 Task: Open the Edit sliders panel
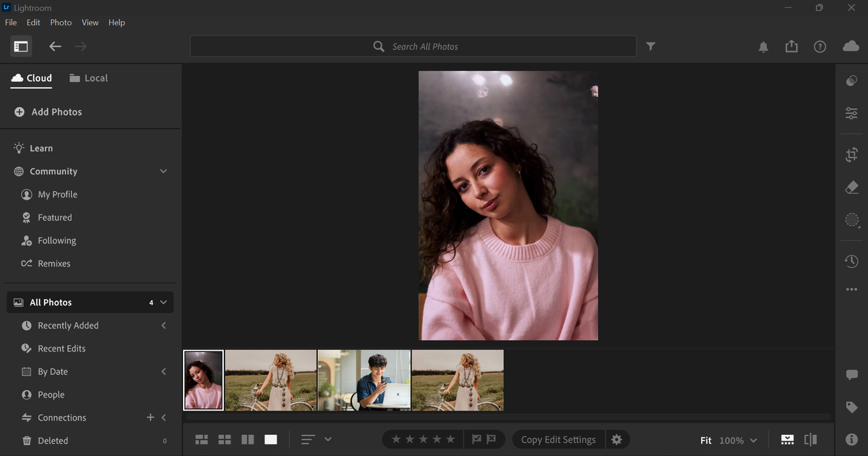(x=852, y=113)
